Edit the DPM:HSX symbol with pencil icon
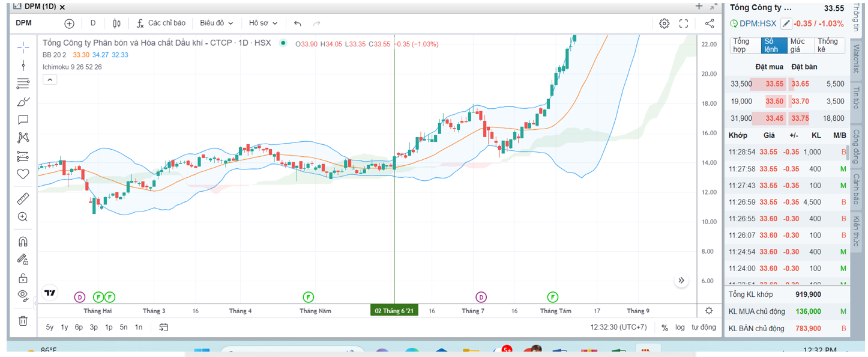 (786, 23)
